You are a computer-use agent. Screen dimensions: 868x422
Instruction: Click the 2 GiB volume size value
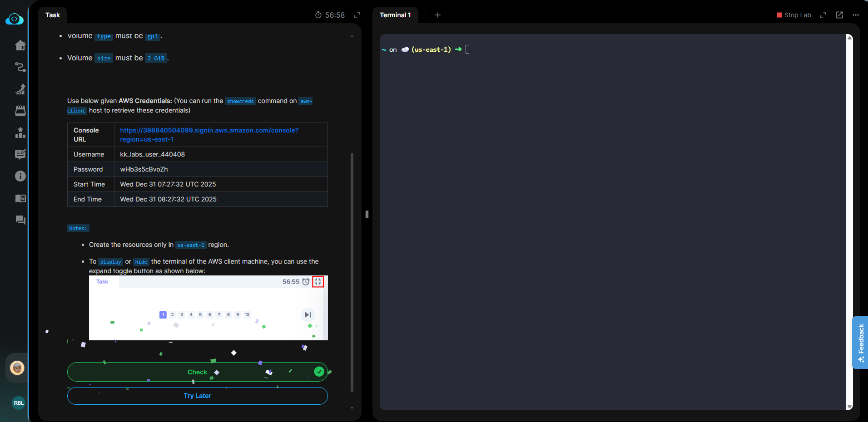click(156, 58)
